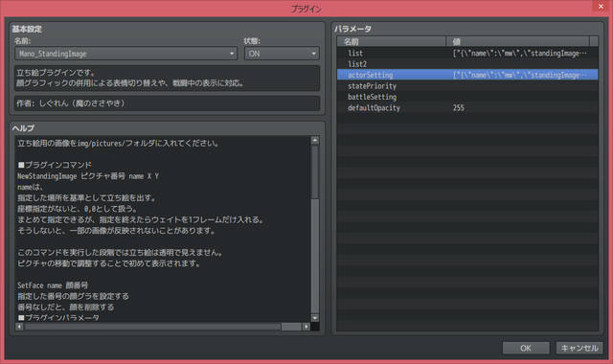The image size is (613, 364).
Task: Click the SetFace name line in help
Action: pyautogui.click(x=53, y=285)
